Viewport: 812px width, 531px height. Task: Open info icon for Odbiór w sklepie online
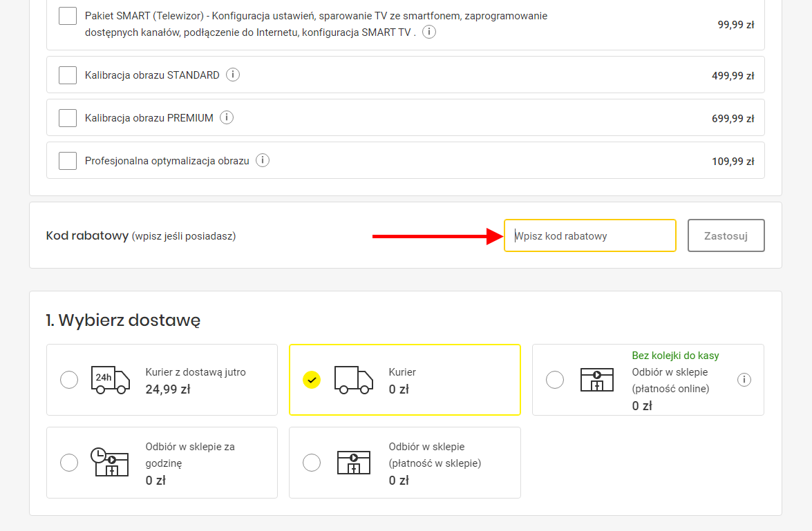744,380
